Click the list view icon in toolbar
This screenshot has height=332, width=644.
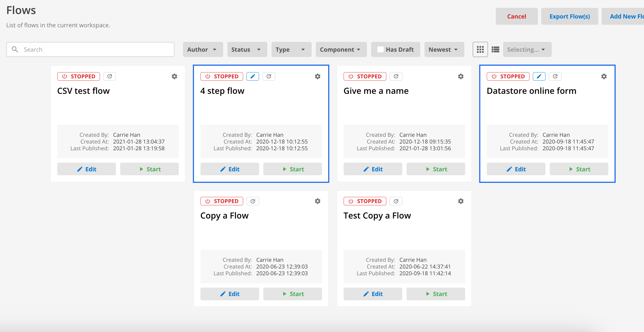pyautogui.click(x=495, y=49)
